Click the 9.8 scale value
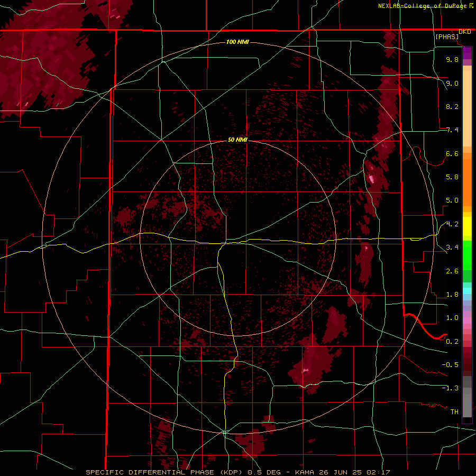Image resolution: width=476 pixels, height=476 pixels. click(x=452, y=59)
